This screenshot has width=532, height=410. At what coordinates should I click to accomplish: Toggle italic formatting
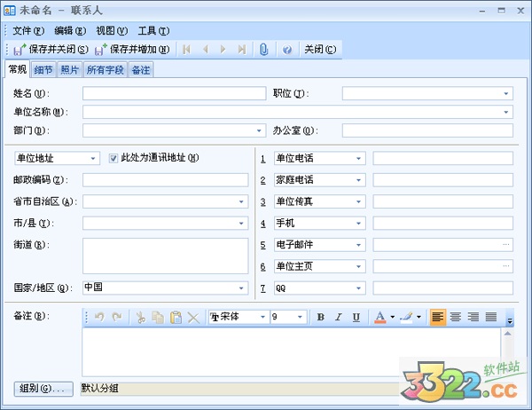339,317
